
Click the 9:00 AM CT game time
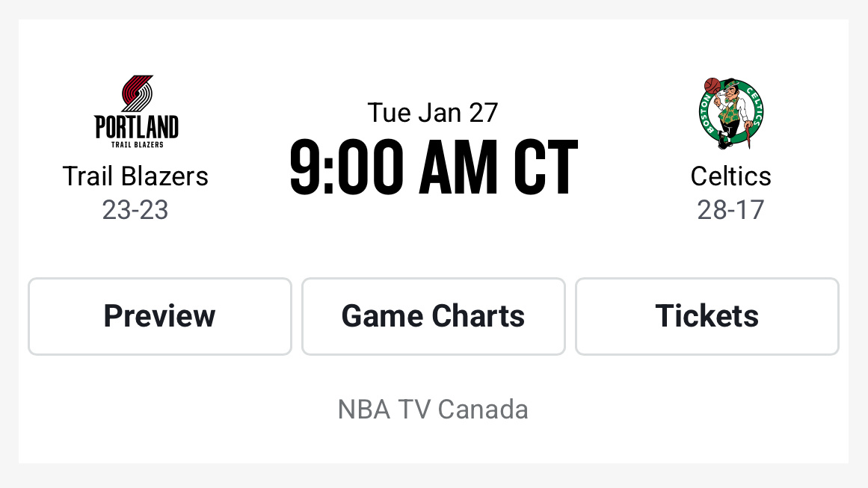coord(433,166)
